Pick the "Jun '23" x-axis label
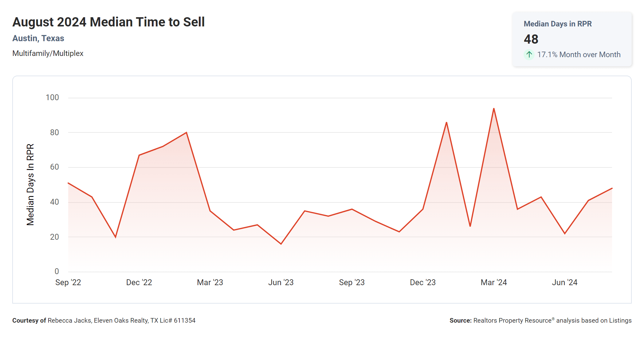 (x=281, y=282)
